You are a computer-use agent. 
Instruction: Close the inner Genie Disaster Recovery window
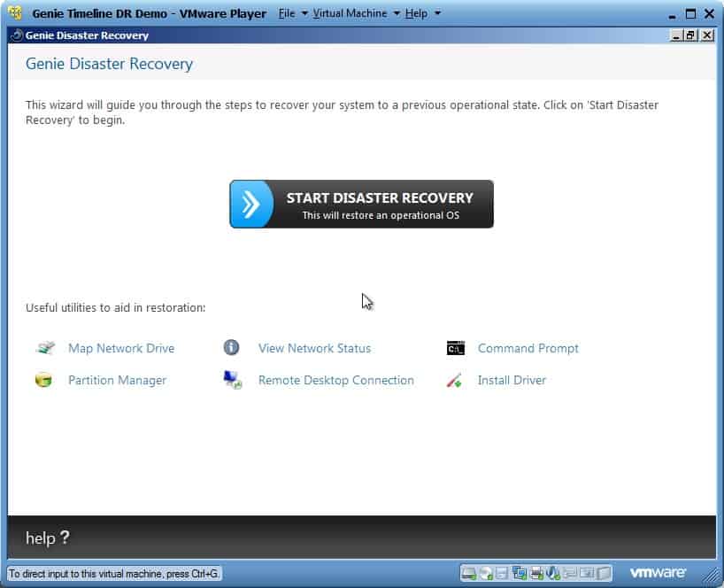point(707,35)
